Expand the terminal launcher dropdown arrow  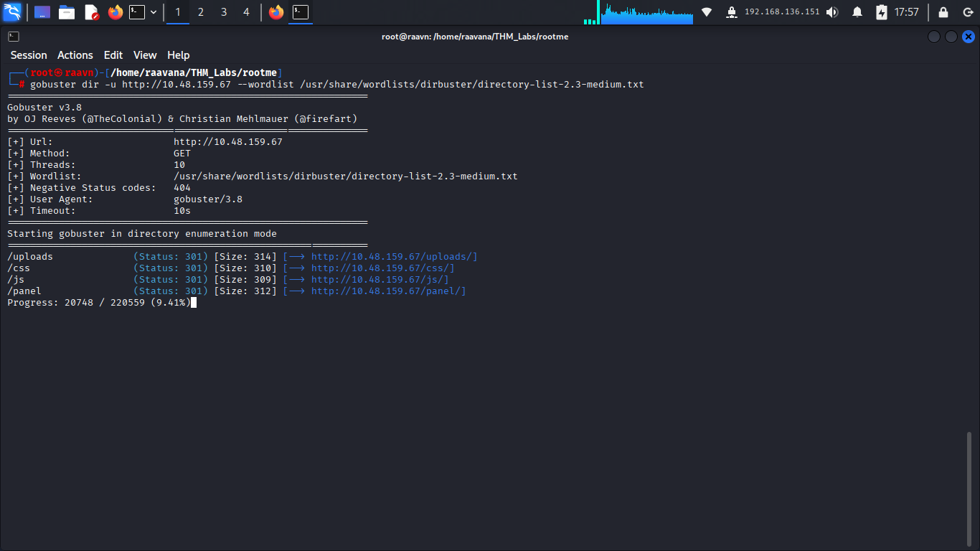tap(154, 12)
